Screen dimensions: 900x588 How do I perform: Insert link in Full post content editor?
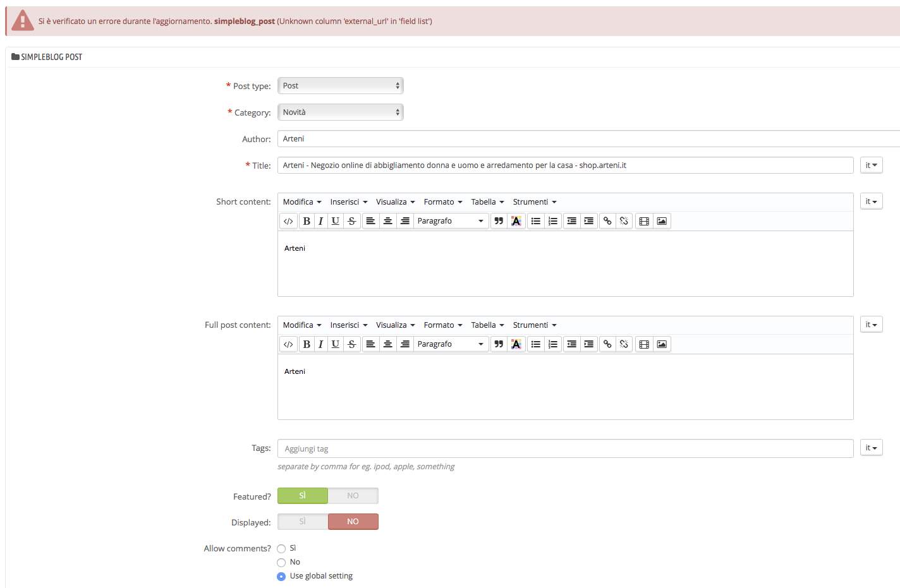pos(607,344)
